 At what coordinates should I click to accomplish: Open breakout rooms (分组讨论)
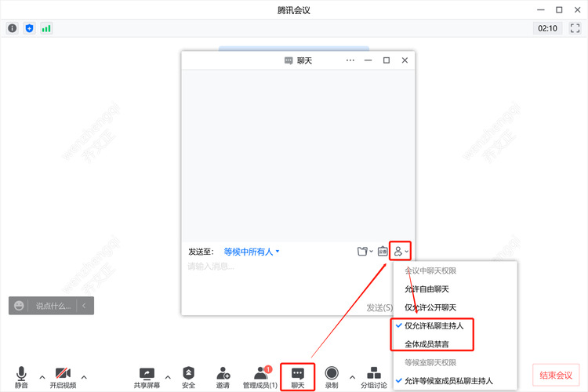374,377
